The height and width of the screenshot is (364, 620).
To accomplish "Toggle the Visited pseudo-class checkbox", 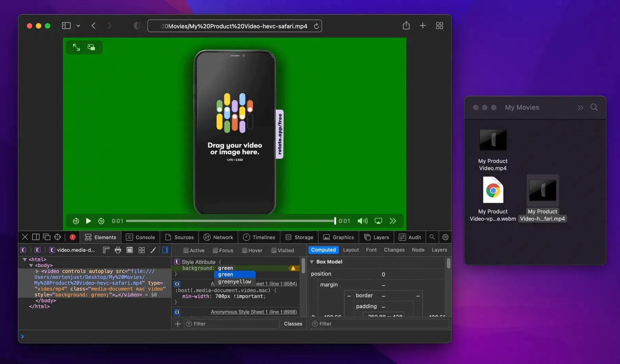I will click(274, 250).
